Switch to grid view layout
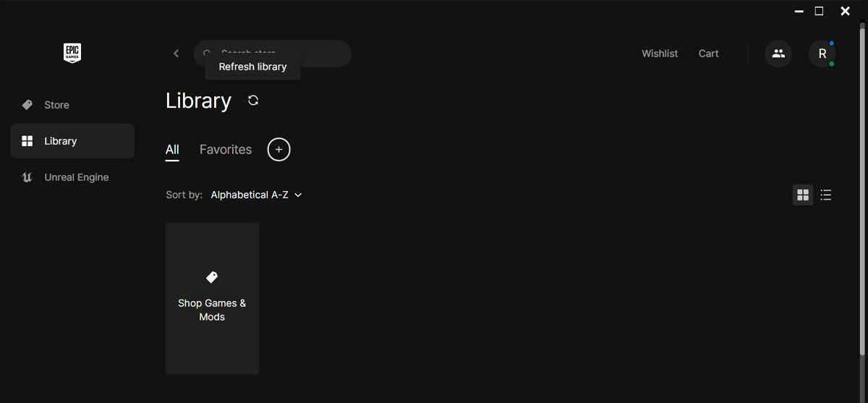868x403 pixels. (x=803, y=195)
